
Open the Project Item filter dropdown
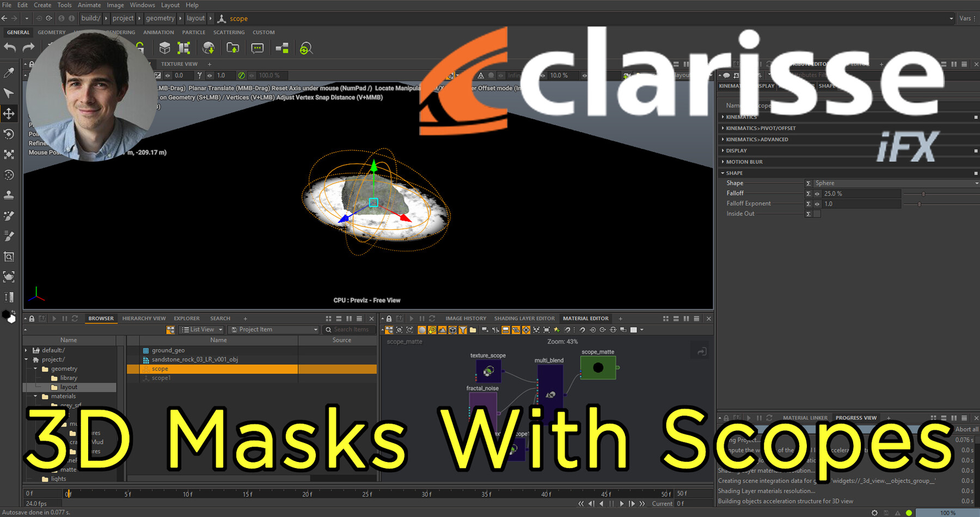pos(273,330)
